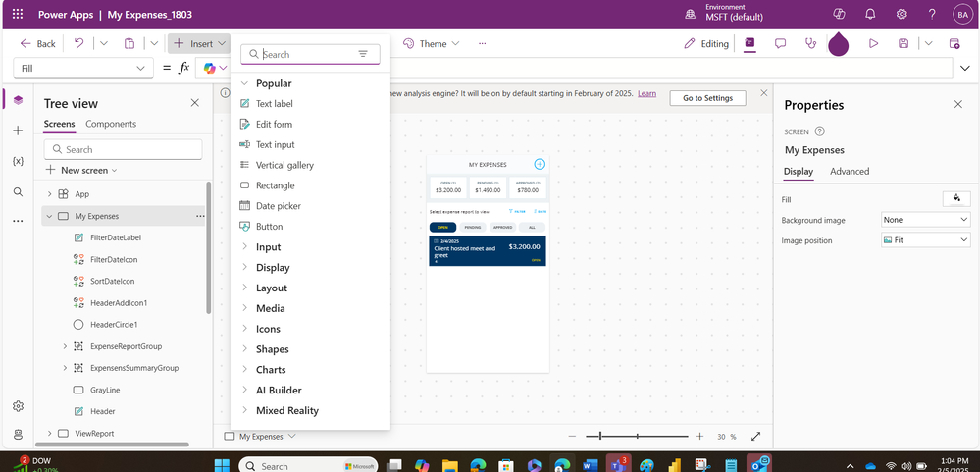
Task: Expand the ExpensensSummaryGroup node
Action: 65,368
